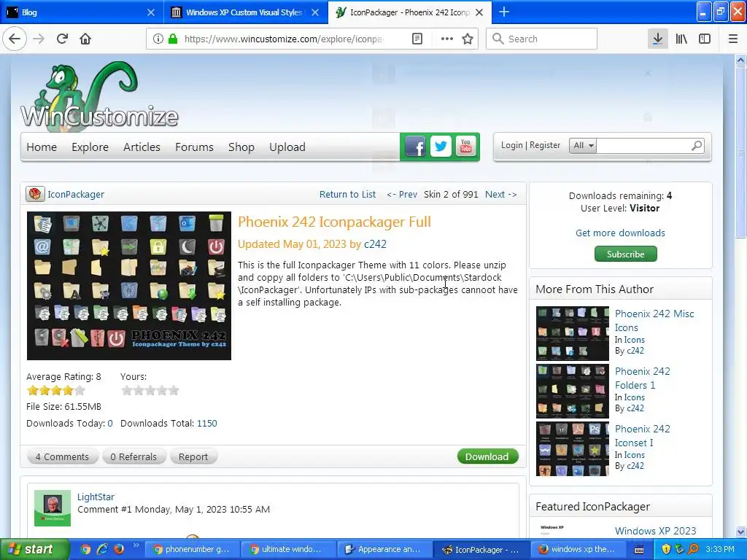747x560 pixels.
Task: Launch Chrome from the quick launch bar
Action: click(x=85, y=549)
